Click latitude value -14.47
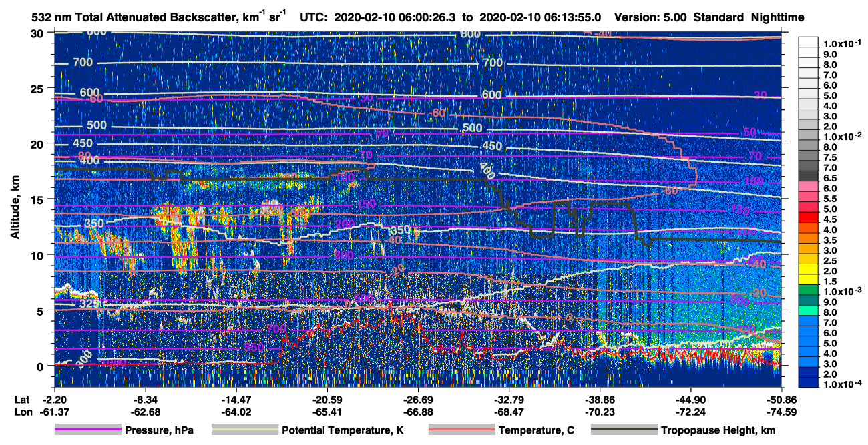Screen dimensions: 868x445 pyautogui.click(x=236, y=400)
